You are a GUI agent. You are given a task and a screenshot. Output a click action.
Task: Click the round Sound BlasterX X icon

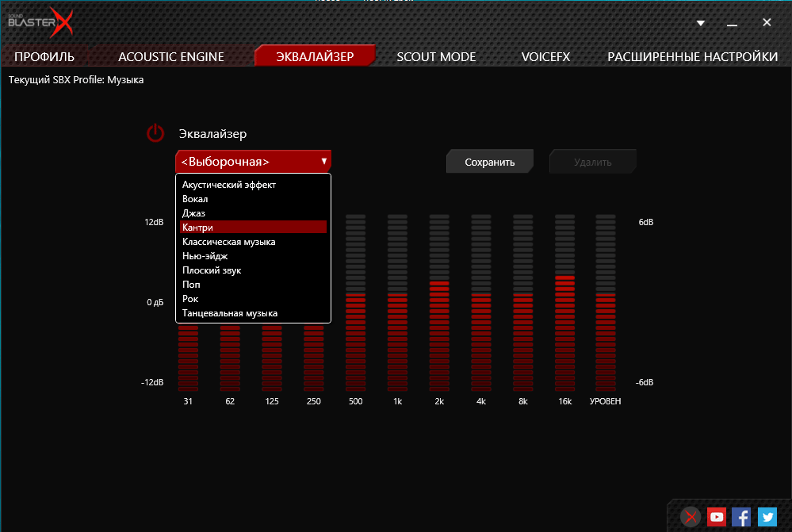691,517
